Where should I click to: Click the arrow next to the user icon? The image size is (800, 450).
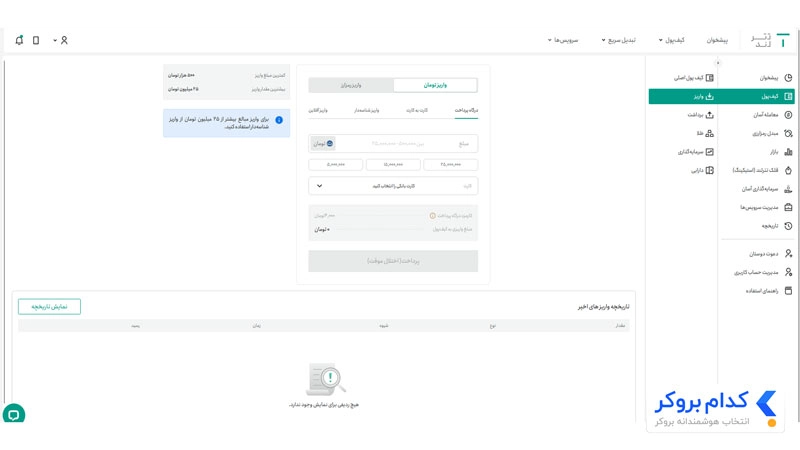pyautogui.click(x=55, y=40)
